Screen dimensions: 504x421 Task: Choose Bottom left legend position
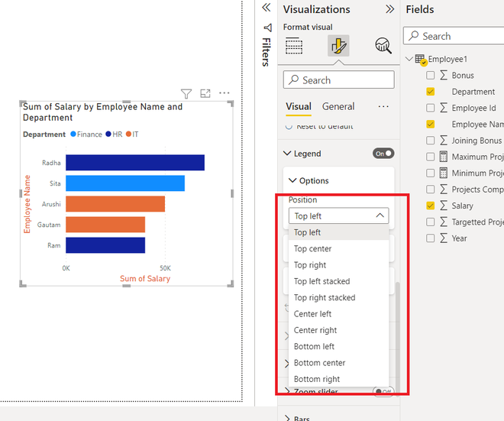pyautogui.click(x=339, y=346)
